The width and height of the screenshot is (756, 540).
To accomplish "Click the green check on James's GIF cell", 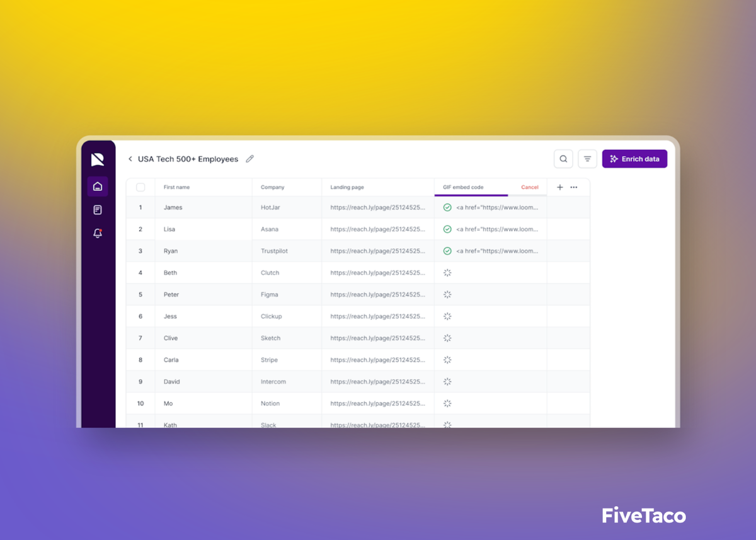I will click(447, 207).
